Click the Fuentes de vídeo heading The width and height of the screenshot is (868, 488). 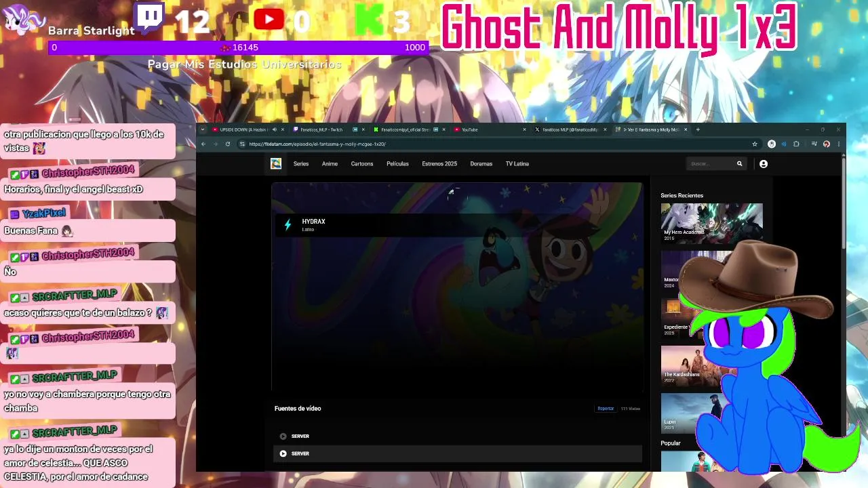coord(298,409)
